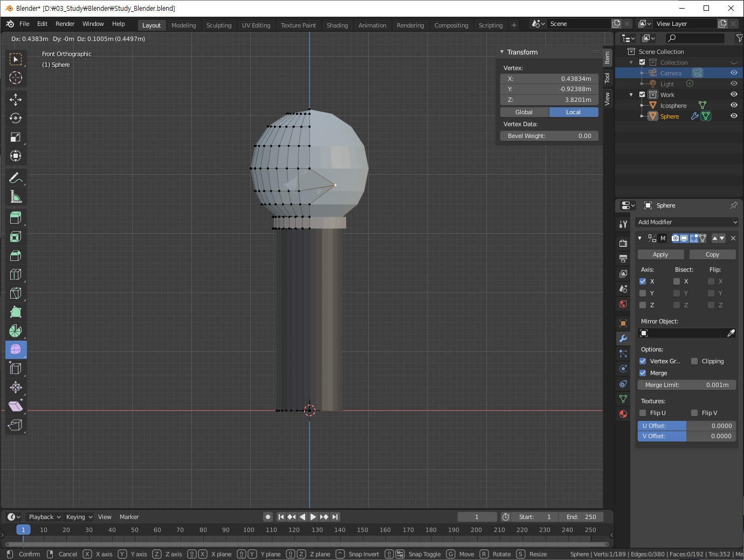Pick mirror object with eyedropper

[x=731, y=333]
